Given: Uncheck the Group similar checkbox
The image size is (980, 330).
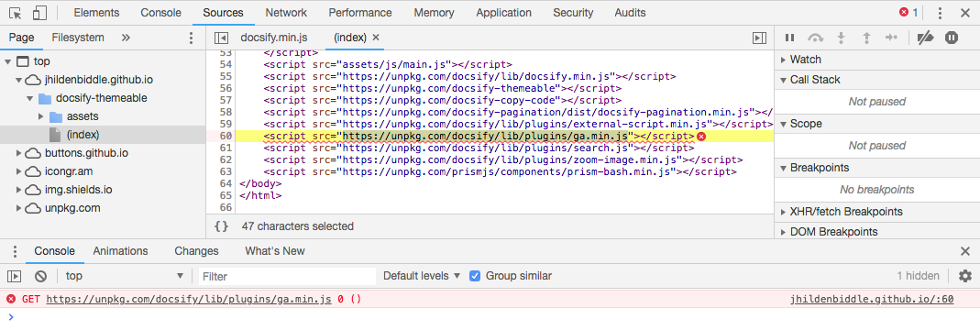Looking at the screenshot, I should pos(475,276).
